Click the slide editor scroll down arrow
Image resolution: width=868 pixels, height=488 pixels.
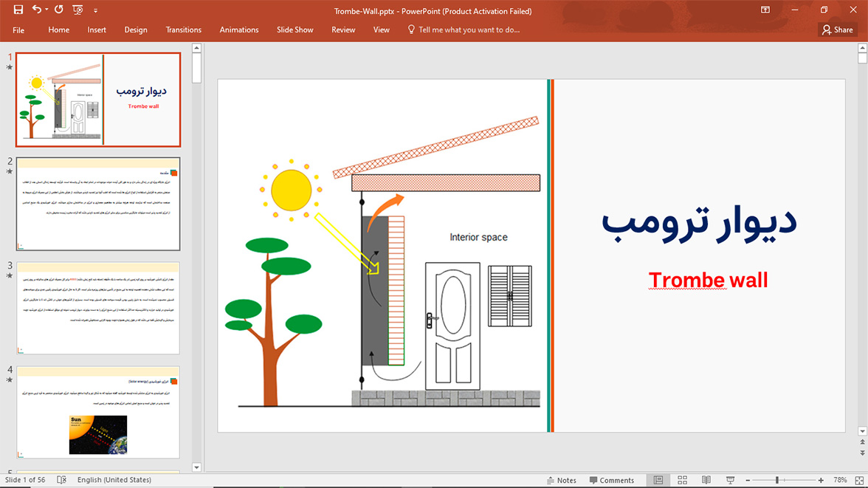862,431
